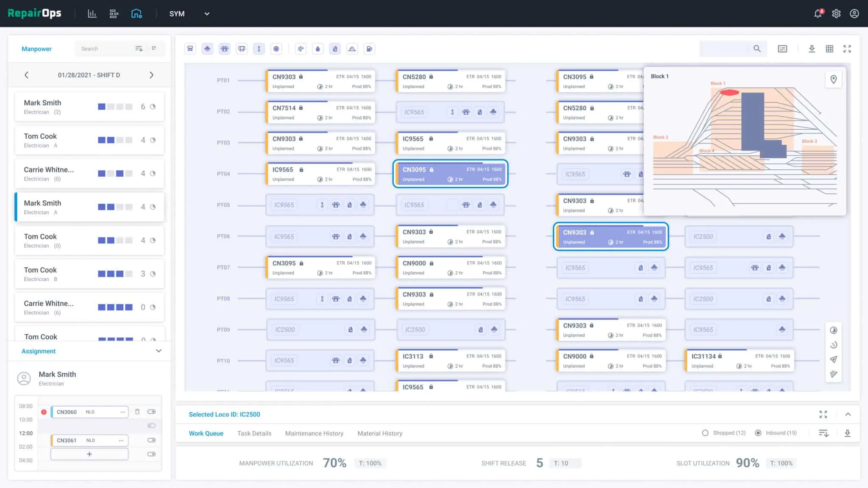
Task: Add new assignment with plus button
Action: click(x=89, y=454)
